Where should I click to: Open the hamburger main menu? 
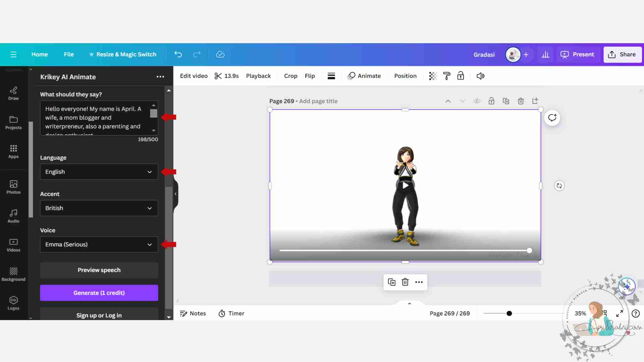[13, 54]
